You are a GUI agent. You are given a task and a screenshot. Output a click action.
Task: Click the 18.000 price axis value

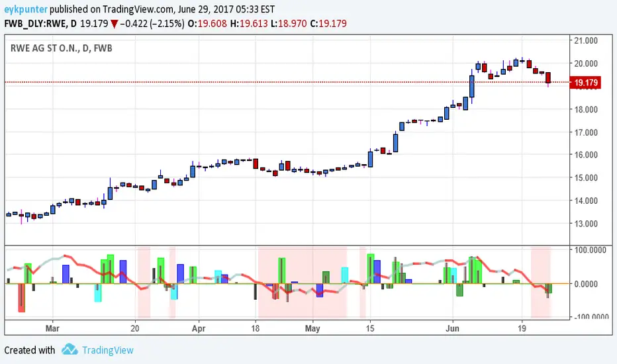click(x=586, y=109)
